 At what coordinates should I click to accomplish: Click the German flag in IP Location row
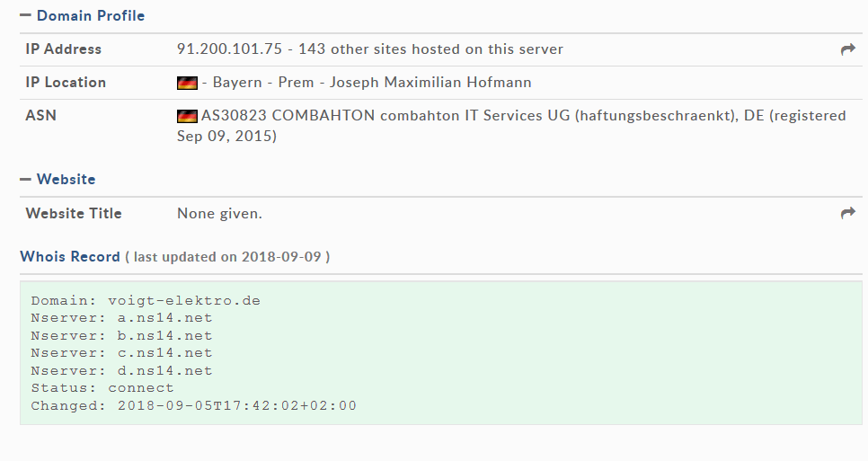pos(187,83)
